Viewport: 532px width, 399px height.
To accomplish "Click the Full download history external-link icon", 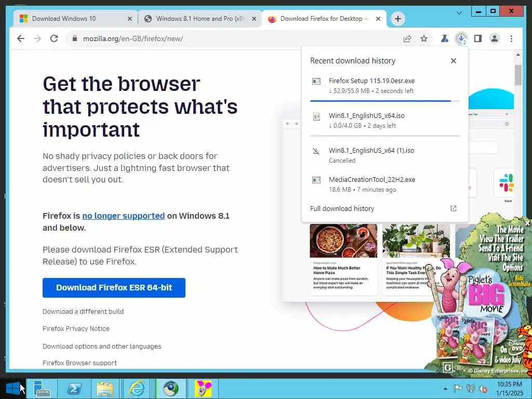I will tap(453, 208).
